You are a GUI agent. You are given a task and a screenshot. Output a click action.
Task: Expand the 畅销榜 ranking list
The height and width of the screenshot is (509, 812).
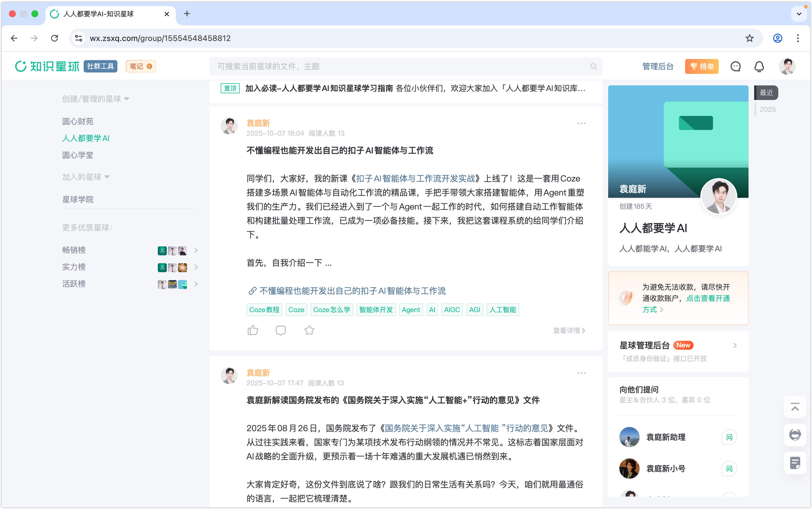click(196, 250)
